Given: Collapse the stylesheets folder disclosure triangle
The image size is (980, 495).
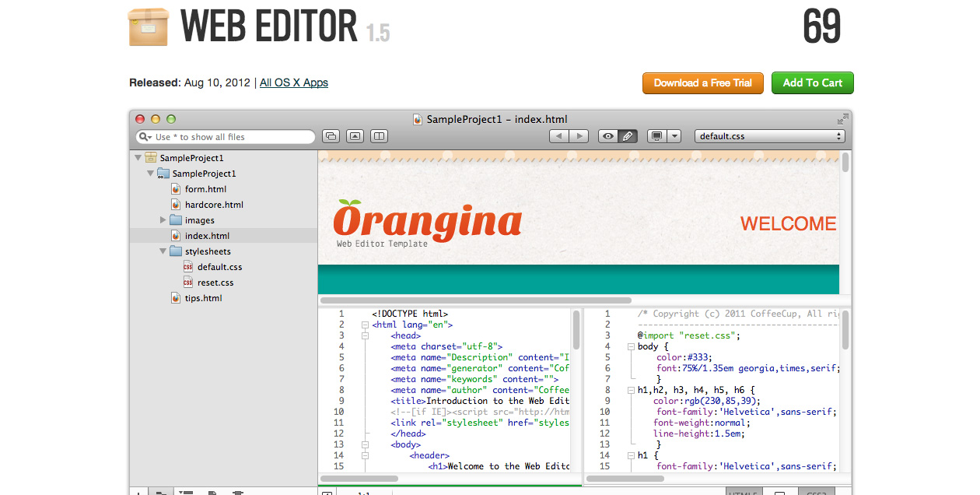Looking at the screenshot, I should [163, 251].
